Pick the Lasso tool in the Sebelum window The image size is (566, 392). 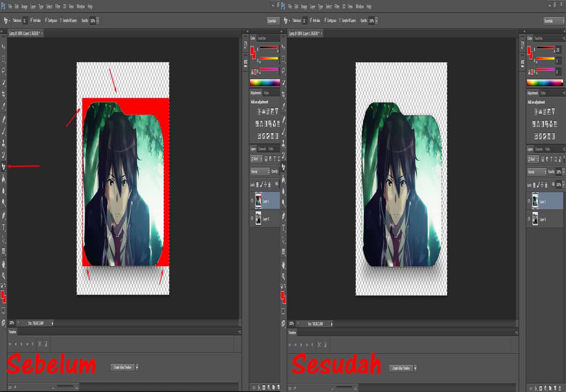[x=3, y=70]
